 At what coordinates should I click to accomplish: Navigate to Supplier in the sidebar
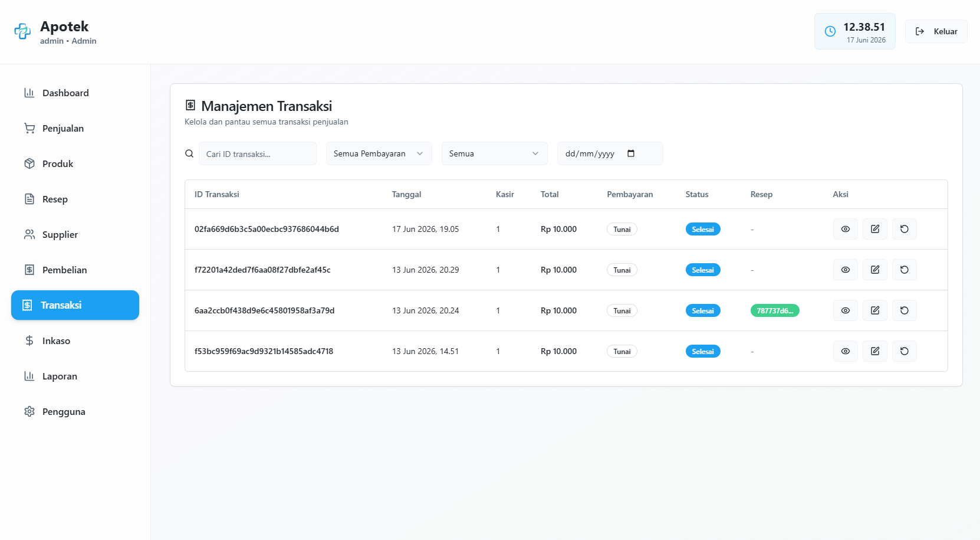tap(75, 234)
